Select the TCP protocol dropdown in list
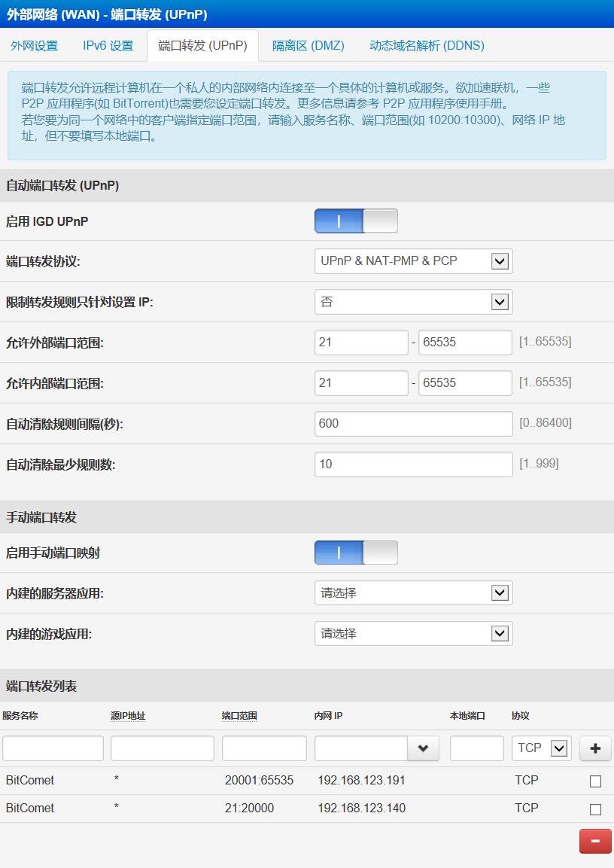Image resolution: width=614 pixels, height=868 pixels. click(x=541, y=748)
